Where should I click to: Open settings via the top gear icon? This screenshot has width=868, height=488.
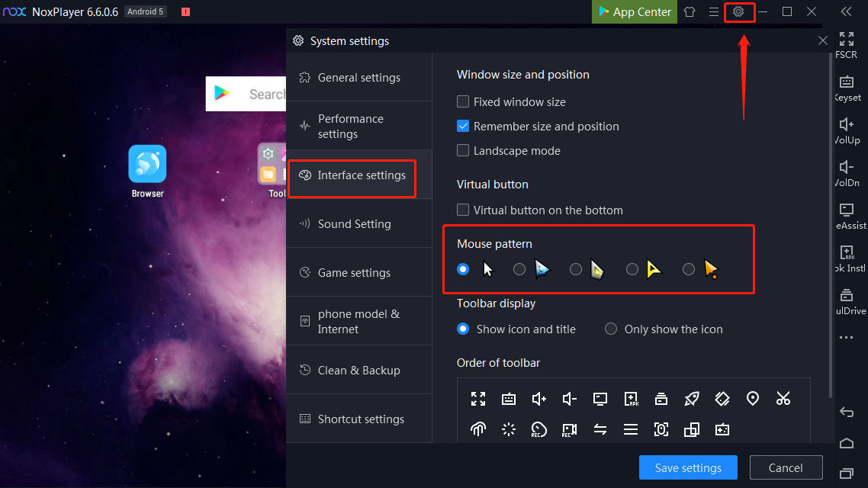[x=738, y=12]
